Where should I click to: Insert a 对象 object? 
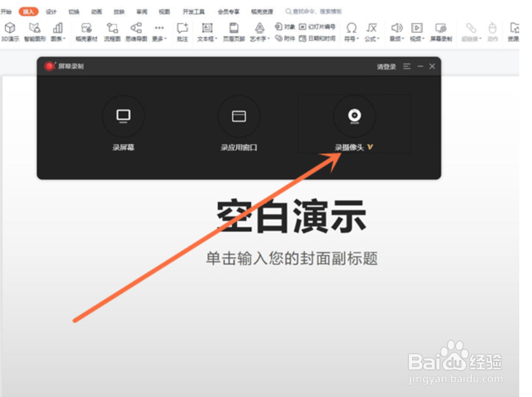[x=285, y=27]
